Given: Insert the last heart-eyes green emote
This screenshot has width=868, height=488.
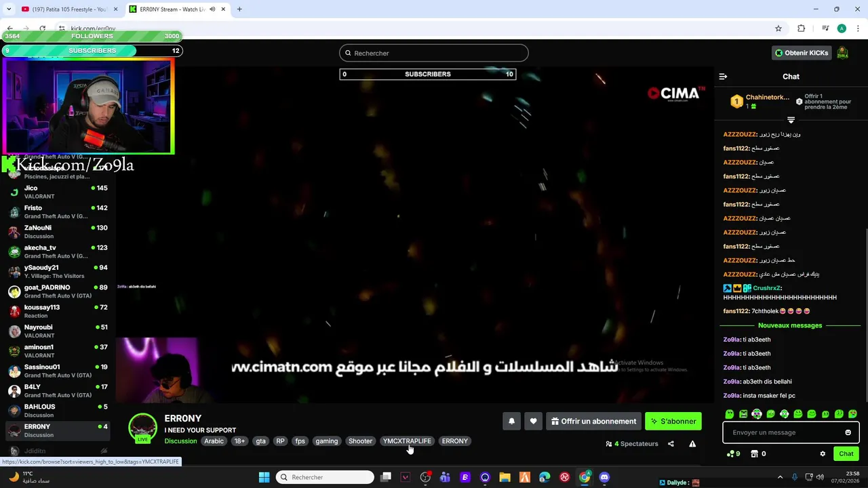Looking at the screenshot, I should (x=852, y=413).
